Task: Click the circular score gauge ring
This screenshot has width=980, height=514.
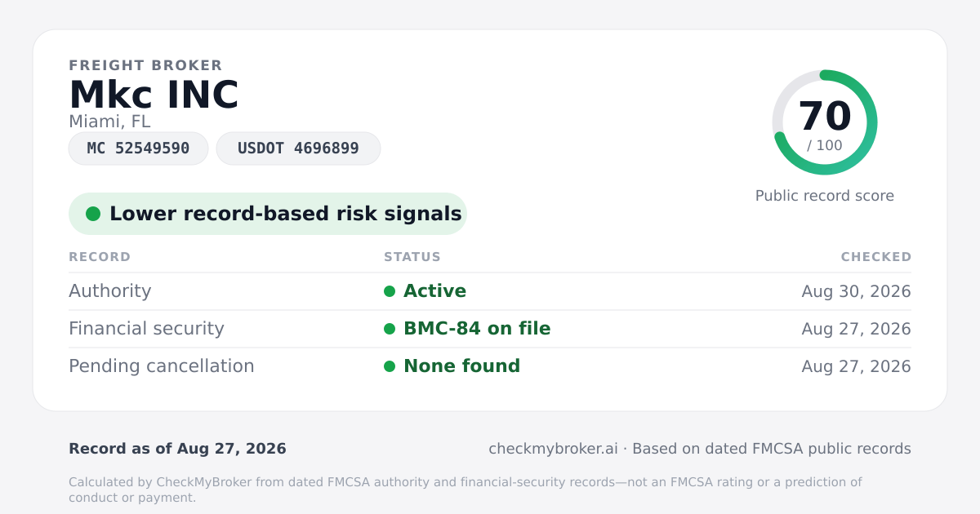Action: [x=825, y=122]
